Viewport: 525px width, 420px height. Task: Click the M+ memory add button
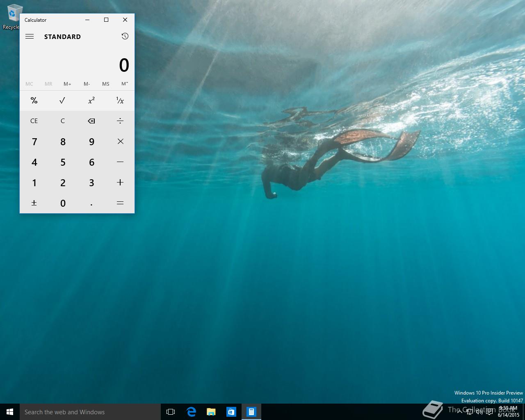(67, 84)
